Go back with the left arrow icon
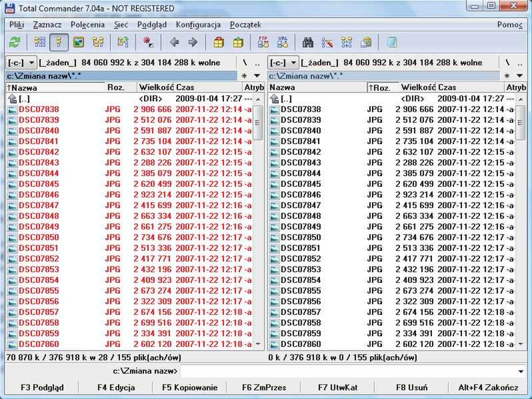 [x=175, y=43]
